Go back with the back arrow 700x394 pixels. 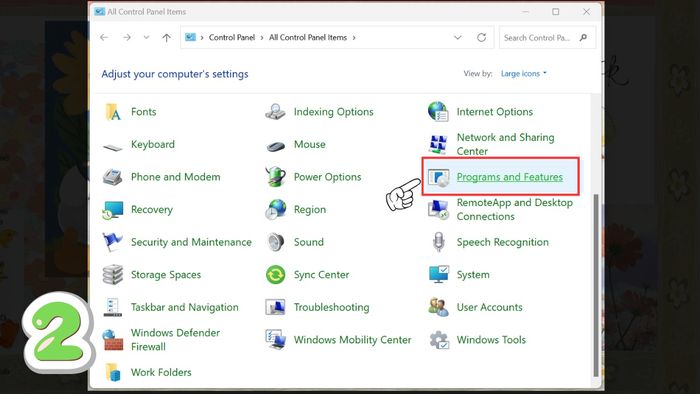(104, 37)
